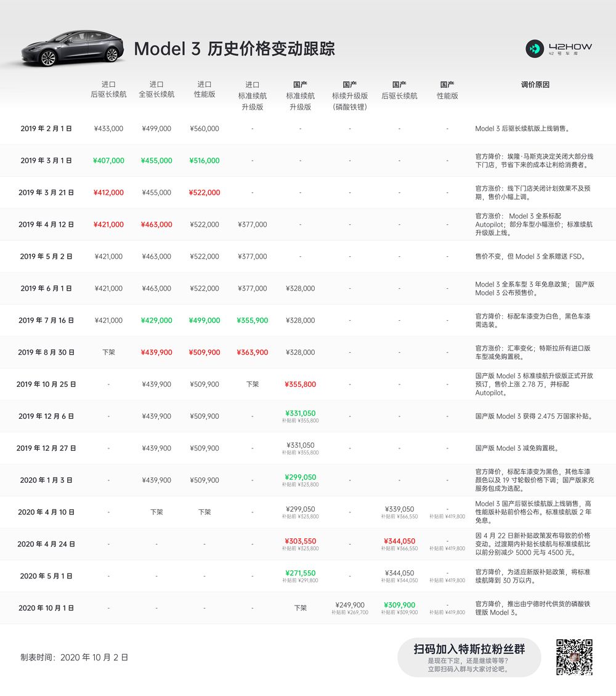Select the '进口 标准续航升级版' column header
The width and height of the screenshot is (616, 696).
(x=252, y=95)
